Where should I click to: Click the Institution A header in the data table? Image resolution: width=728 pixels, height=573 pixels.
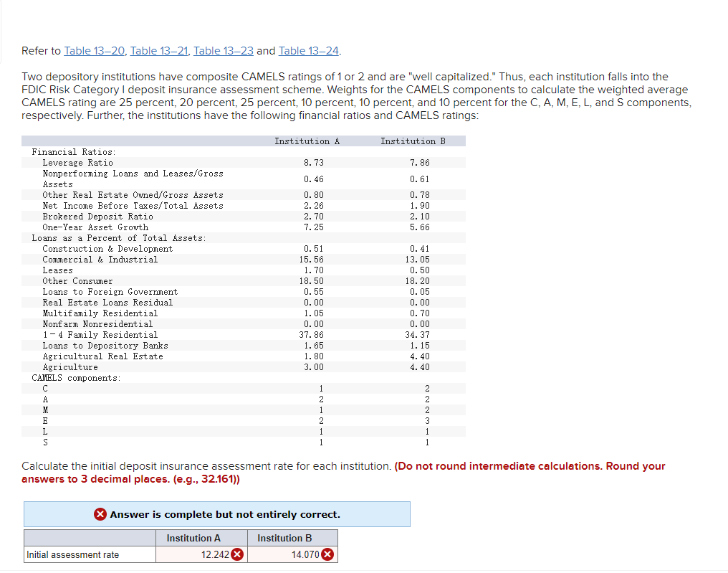pyautogui.click(x=307, y=141)
